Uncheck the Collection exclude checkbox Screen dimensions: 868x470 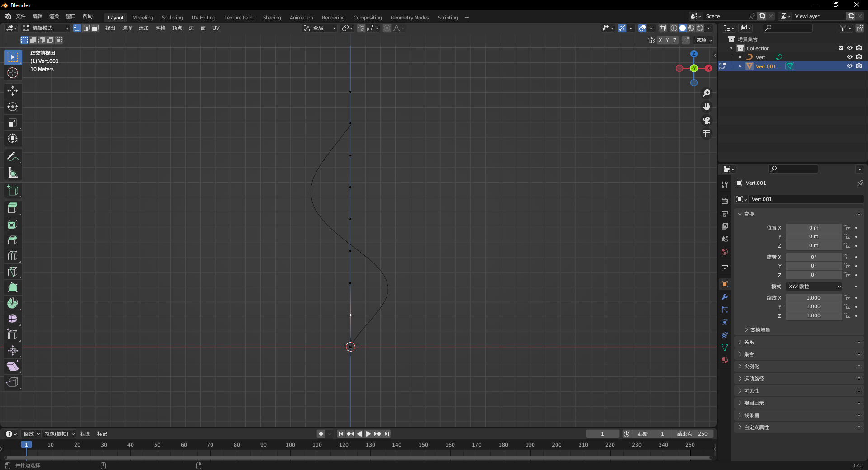pyautogui.click(x=841, y=48)
